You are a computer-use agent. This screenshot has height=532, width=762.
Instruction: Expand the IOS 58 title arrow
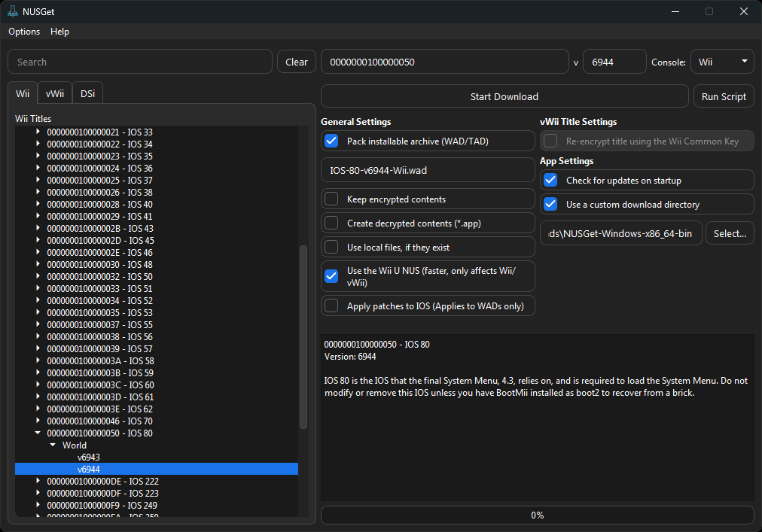(38, 361)
